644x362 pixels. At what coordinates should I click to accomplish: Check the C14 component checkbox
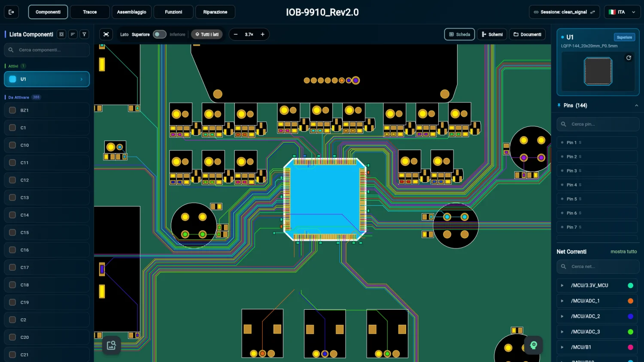tap(12, 215)
